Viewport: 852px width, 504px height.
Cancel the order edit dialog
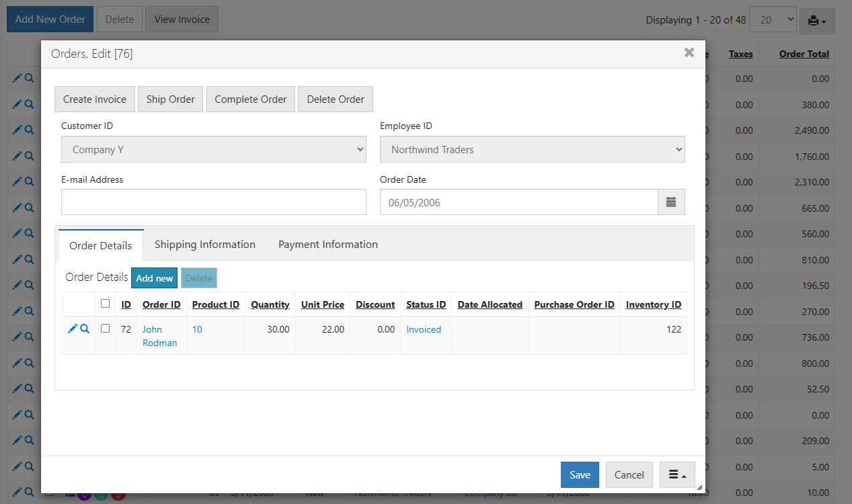point(629,474)
